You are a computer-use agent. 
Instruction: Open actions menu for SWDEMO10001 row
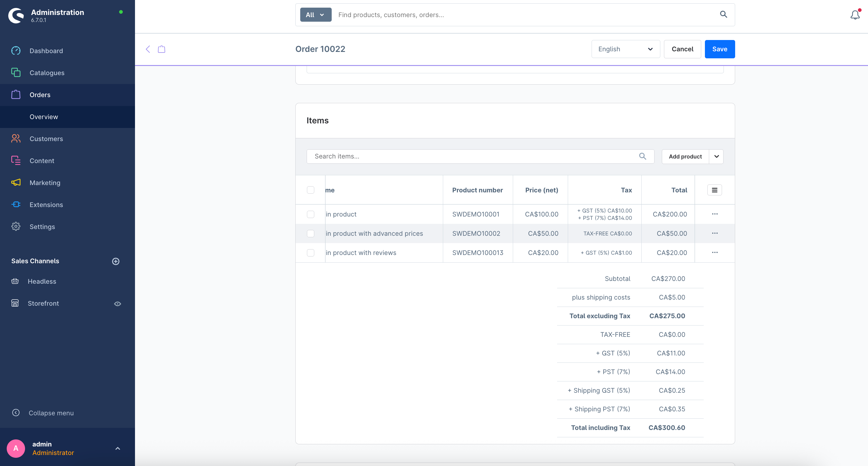tap(715, 214)
